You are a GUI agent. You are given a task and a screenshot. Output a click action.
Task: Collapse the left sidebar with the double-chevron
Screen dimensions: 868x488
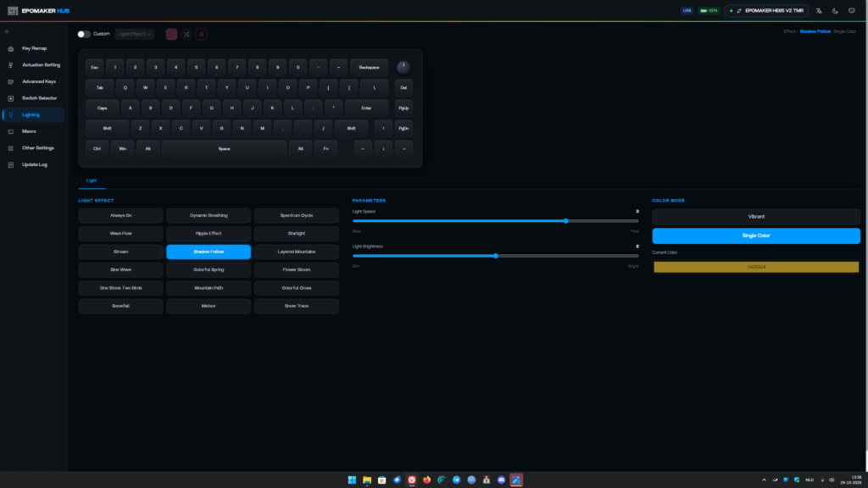click(x=7, y=31)
